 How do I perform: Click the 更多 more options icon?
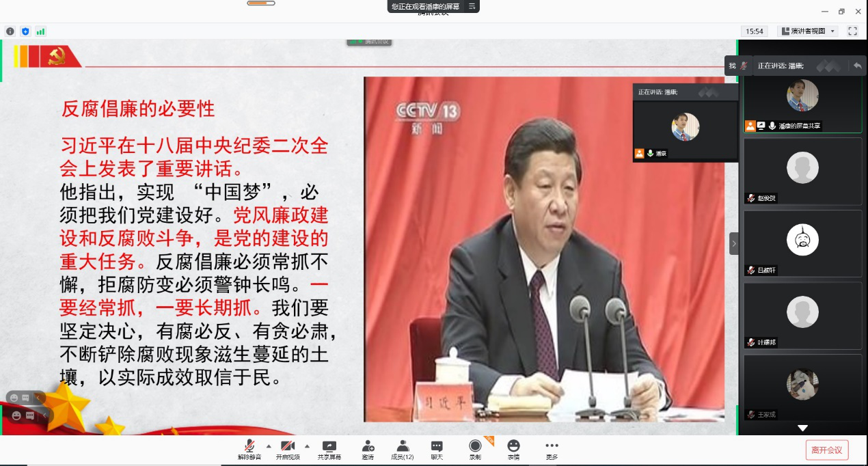(552, 449)
